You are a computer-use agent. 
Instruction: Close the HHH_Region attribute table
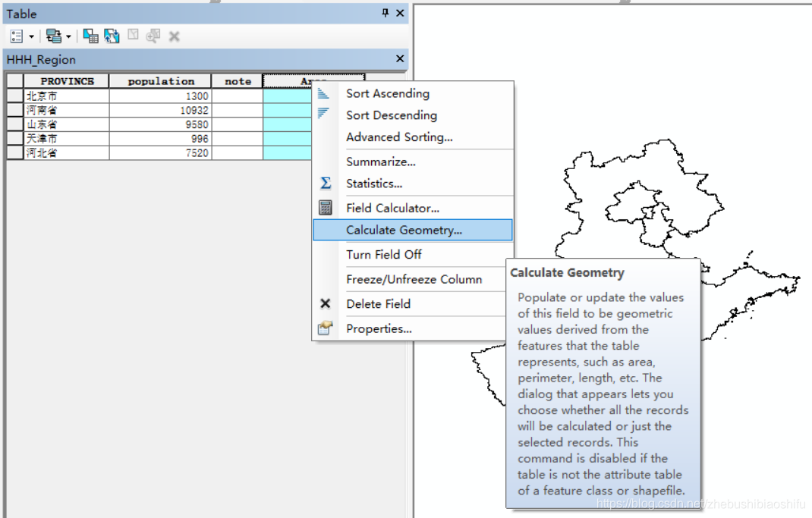(x=399, y=58)
